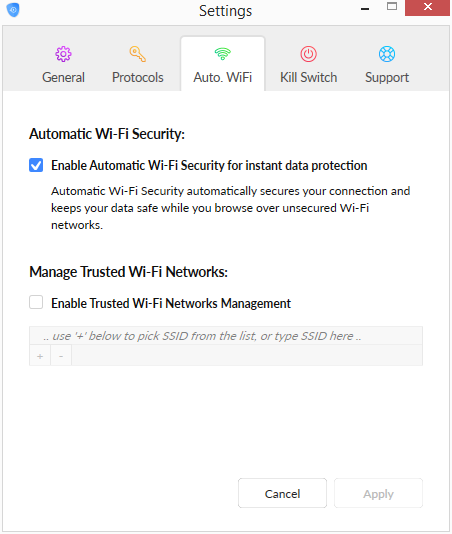Enable Trusted Wi-Fi Networks Management checkbox
The height and width of the screenshot is (534, 452).
point(36,302)
